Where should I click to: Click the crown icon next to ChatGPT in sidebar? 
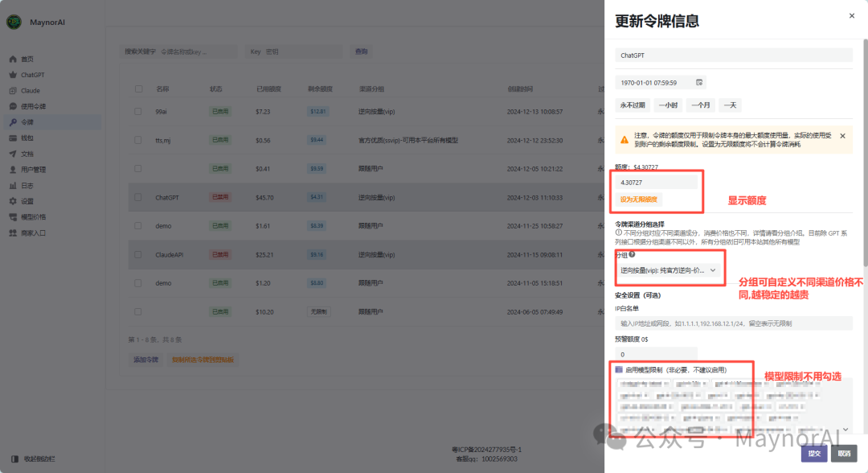[13, 75]
